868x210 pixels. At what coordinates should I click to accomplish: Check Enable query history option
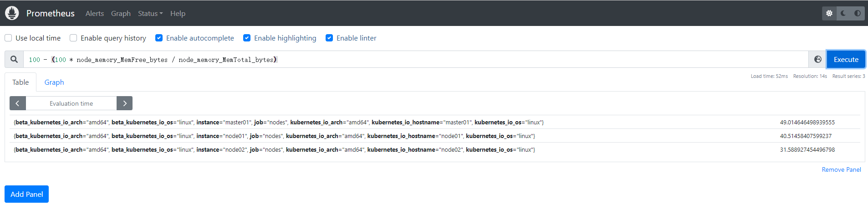[x=73, y=38]
